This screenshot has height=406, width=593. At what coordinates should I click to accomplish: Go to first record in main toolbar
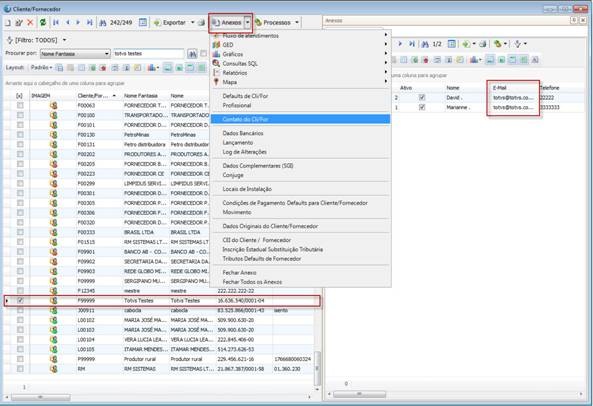click(x=56, y=23)
